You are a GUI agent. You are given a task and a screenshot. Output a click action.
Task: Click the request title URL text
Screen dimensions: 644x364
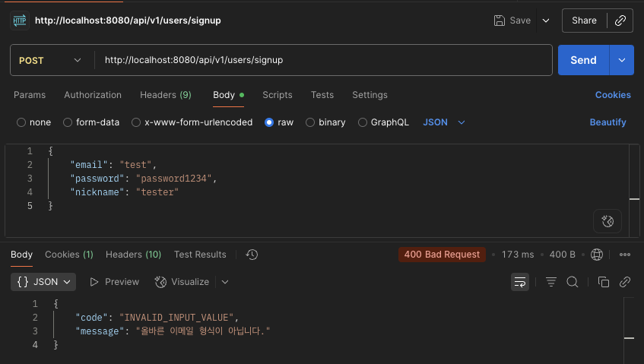click(128, 21)
